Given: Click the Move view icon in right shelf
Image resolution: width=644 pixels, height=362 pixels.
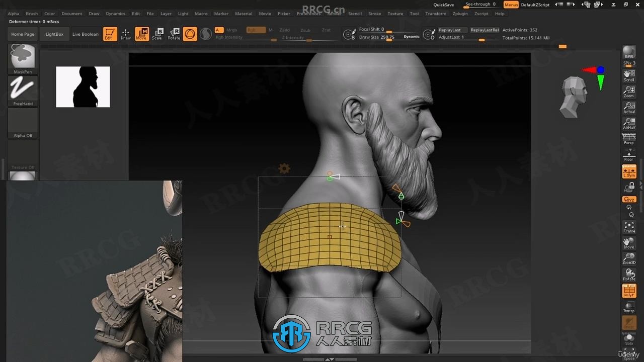Looking at the screenshot, I should pyautogui.click(x=629, y=243).
